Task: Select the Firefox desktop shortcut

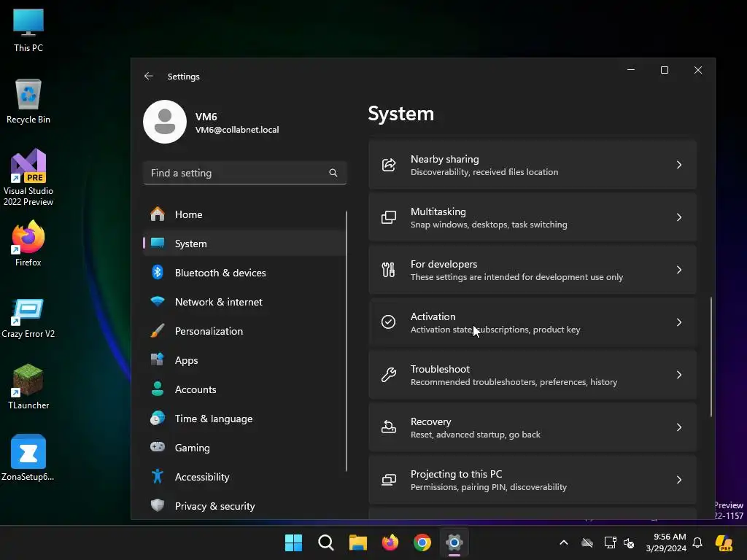Action: [x=28, y=244]
